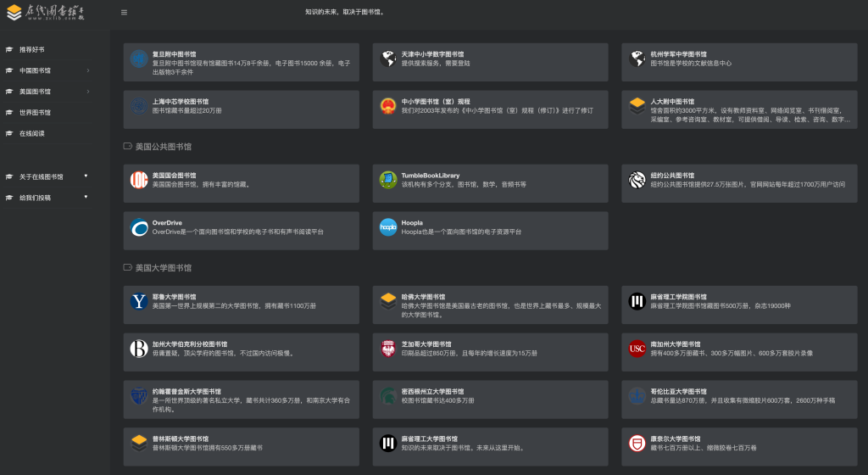Click the Yale Y icon for 耶鲁大学图书馆
Screen dimensions: 868x475
139,301
